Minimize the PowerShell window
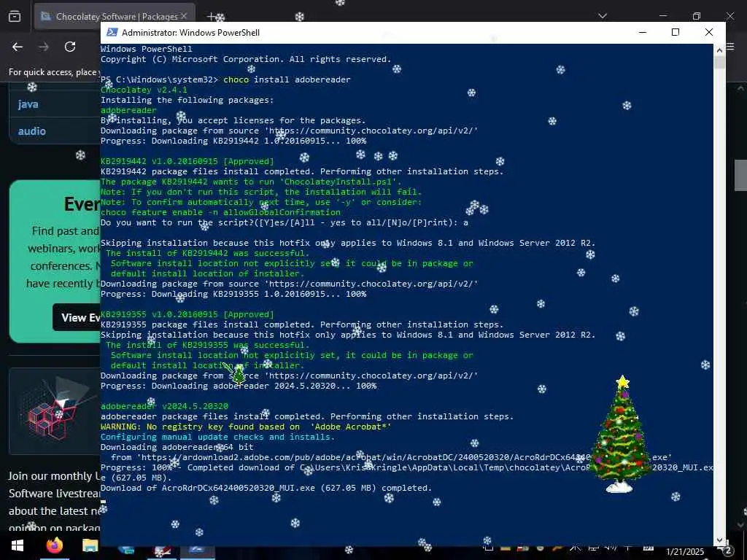 (643, 32)
